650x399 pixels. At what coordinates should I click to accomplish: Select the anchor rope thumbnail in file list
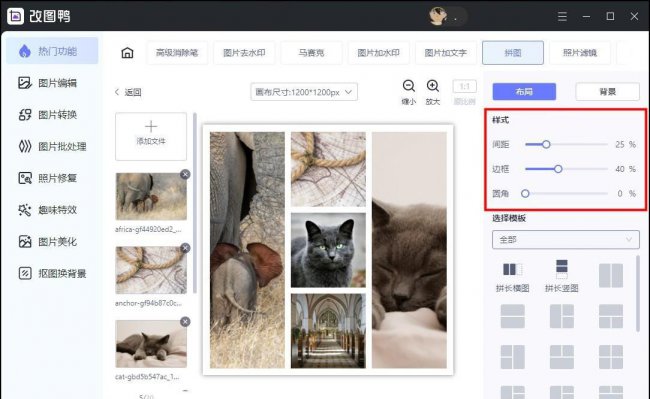pyautogui.click(x=151, y=270)
